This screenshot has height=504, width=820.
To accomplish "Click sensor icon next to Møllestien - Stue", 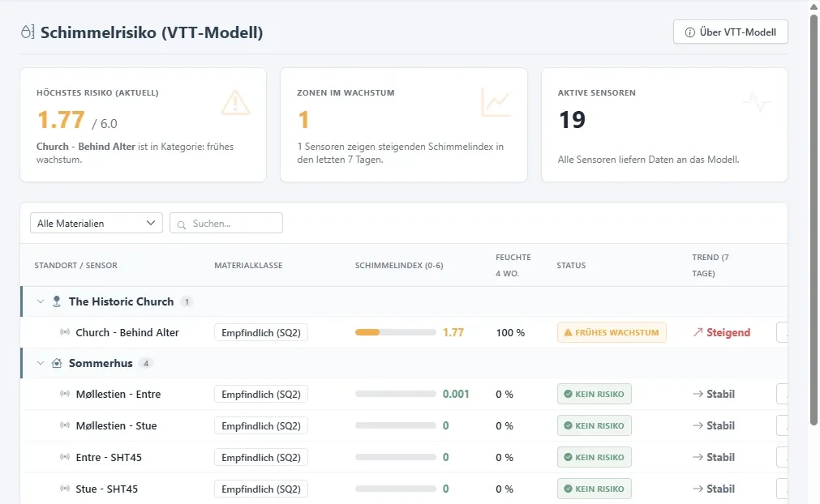I will click(x=65, y=425).
